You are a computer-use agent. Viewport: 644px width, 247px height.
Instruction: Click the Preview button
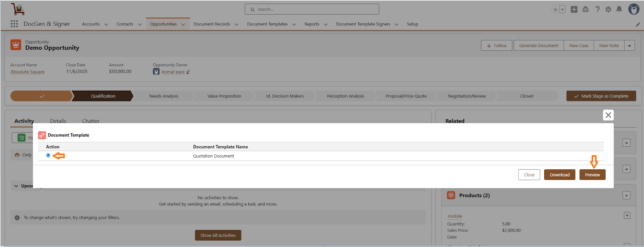(592, 175)
